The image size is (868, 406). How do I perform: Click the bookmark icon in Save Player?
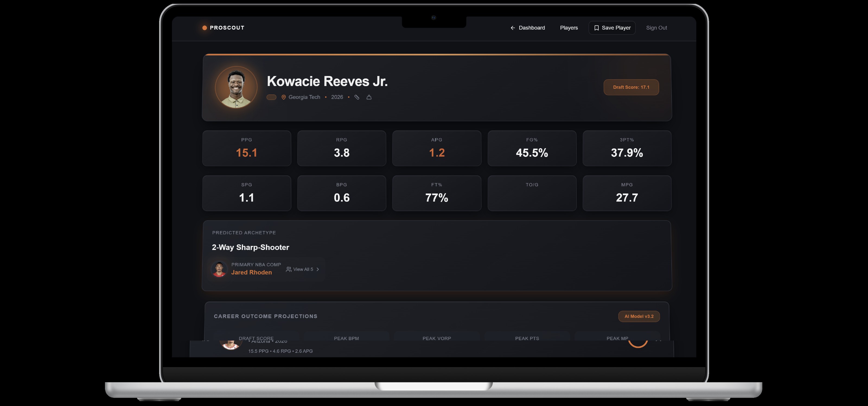[596, 28]
